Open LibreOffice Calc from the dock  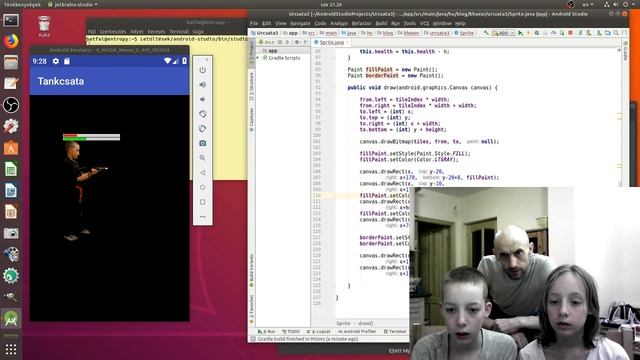pos(11,169)
